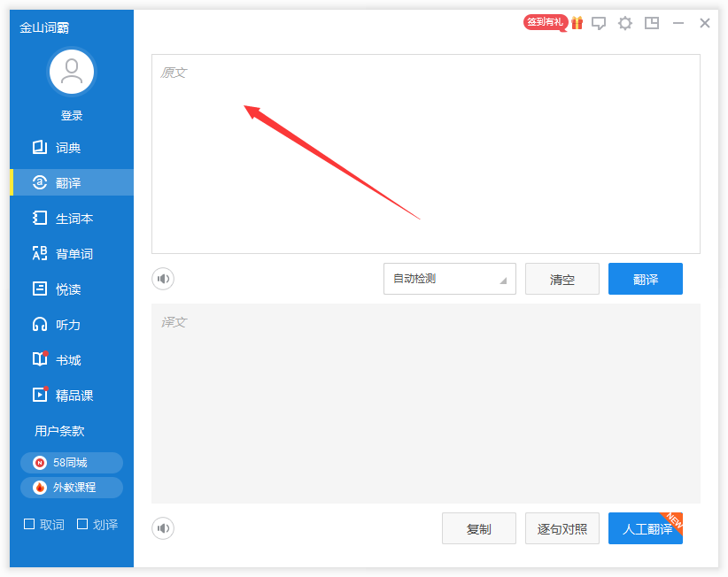The image size is (728, 577).
Task: Click the blue 翻译 translate button
Action: tap(646, 279)
